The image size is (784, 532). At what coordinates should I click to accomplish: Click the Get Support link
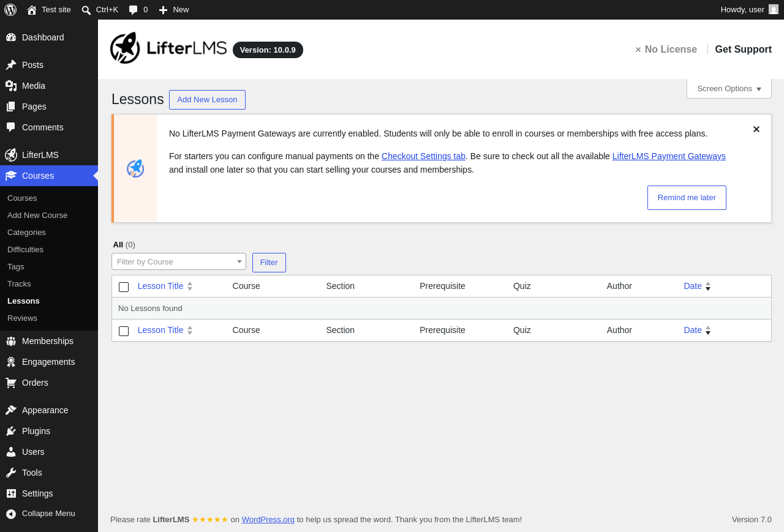pyautogui.click(x=743, y=50)
